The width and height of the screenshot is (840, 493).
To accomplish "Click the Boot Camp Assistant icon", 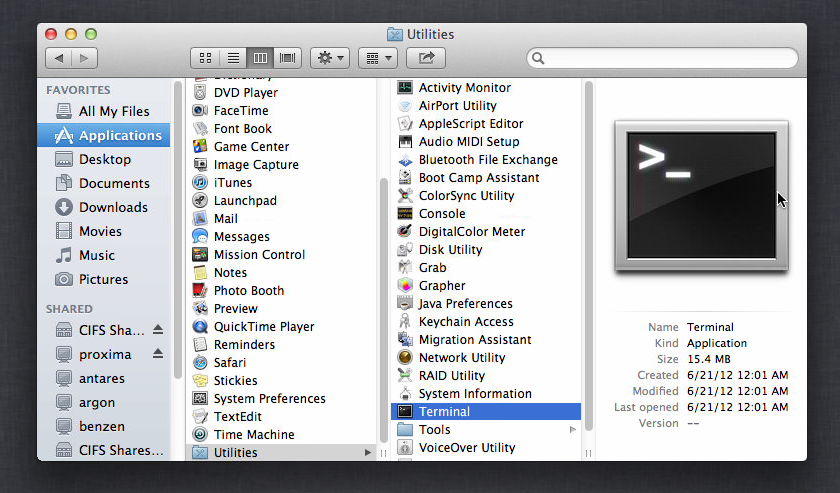I will pos(405,177).
